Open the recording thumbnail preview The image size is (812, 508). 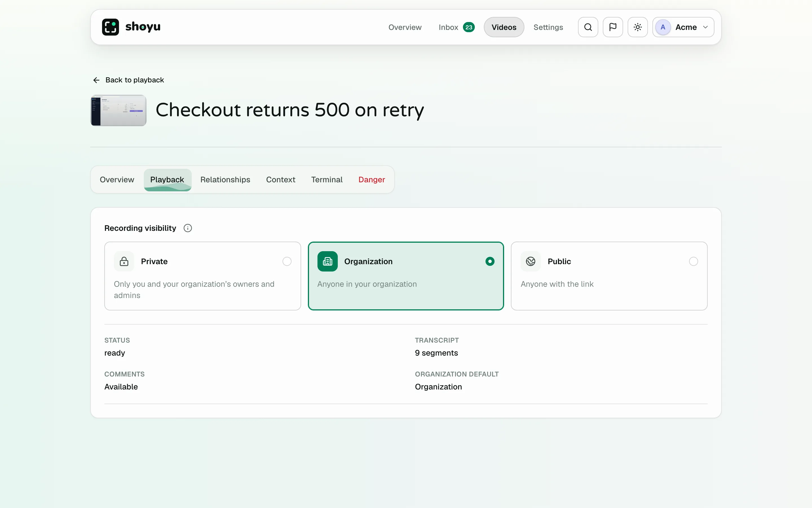118,110
